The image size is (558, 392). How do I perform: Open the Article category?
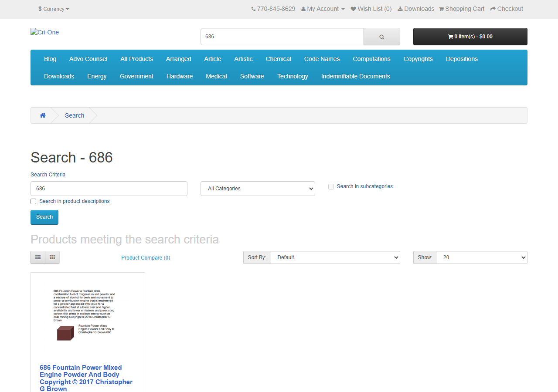click(x=212, y=59)
